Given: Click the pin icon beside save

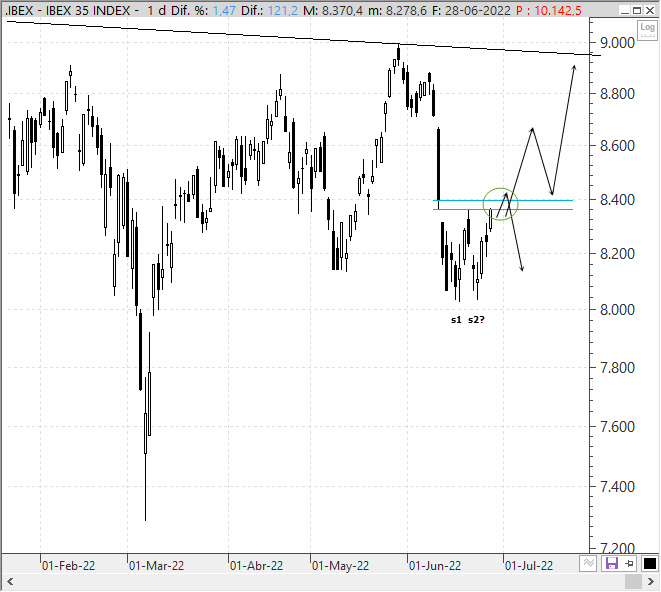Looking at the screenshot, I should coord(629,563).
